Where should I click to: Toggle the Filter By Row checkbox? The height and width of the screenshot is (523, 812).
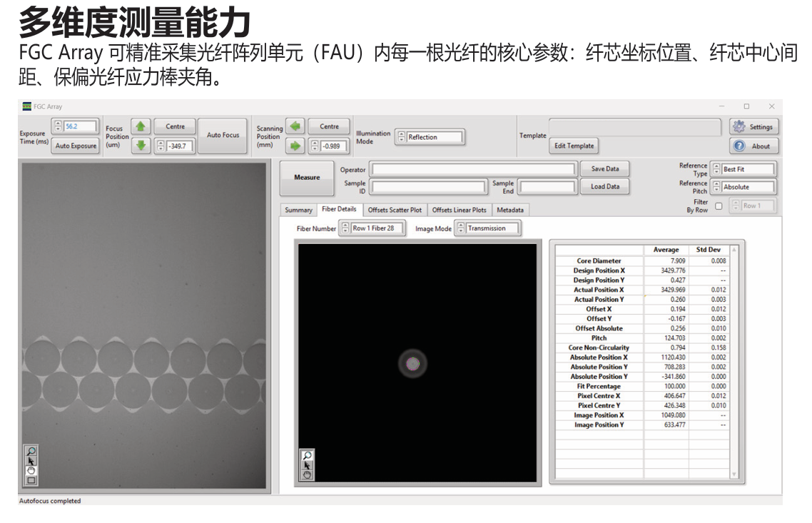pyautogui.click(x=719, y=206)
